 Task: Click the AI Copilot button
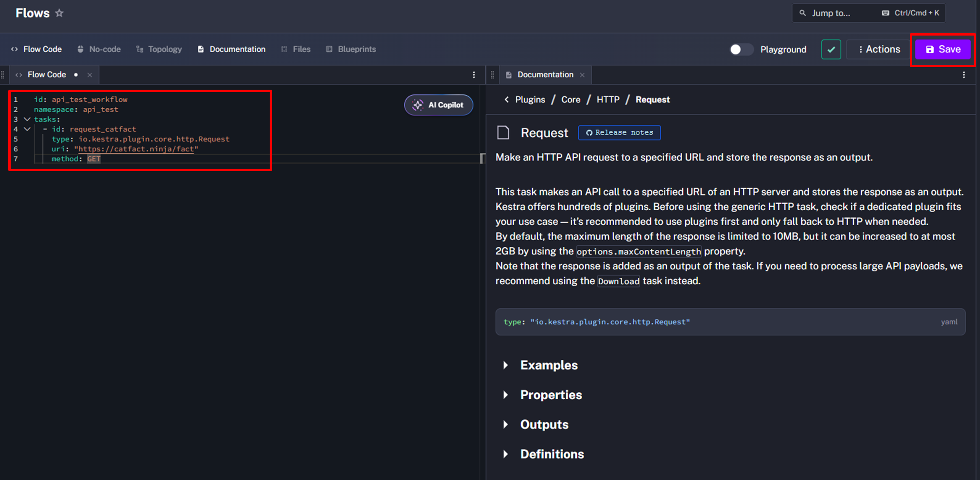[x=438, y=105]
